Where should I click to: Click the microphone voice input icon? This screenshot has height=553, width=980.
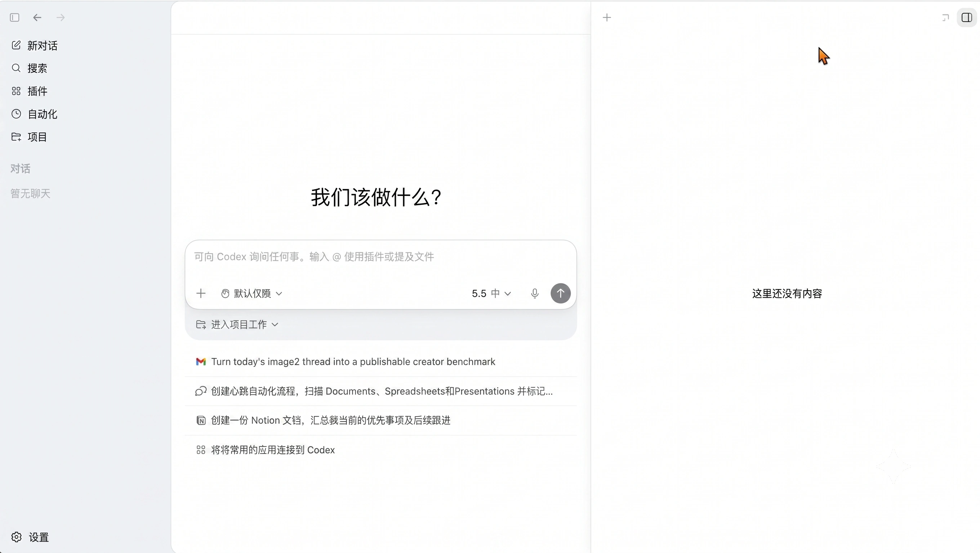tap(535, 293)
